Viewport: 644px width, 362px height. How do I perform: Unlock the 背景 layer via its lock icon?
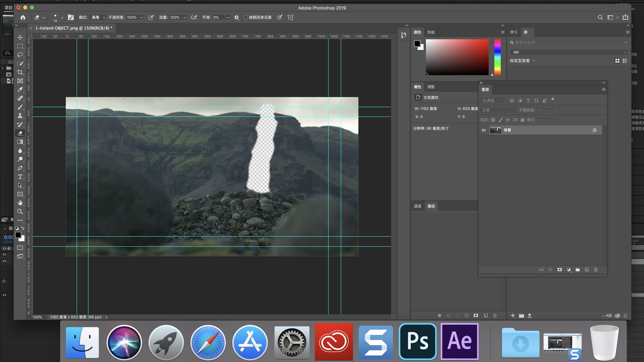pyautogui.click(x=594, y=130)
